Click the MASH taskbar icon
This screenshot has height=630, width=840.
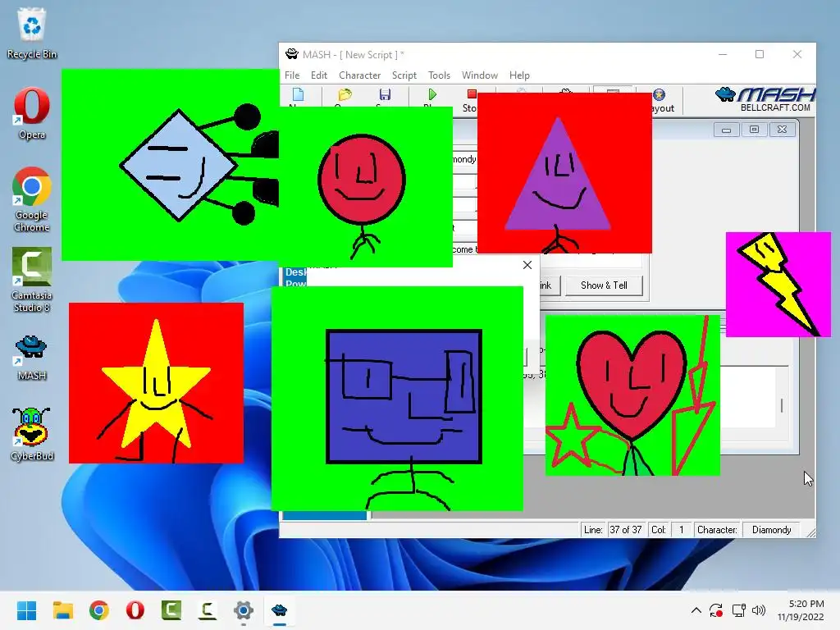point(279,610)
